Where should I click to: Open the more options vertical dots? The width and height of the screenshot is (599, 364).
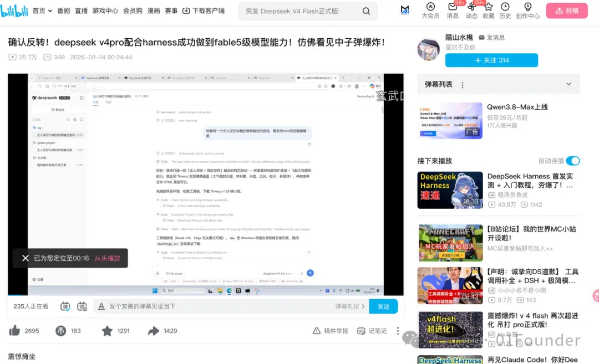[398, 331]
